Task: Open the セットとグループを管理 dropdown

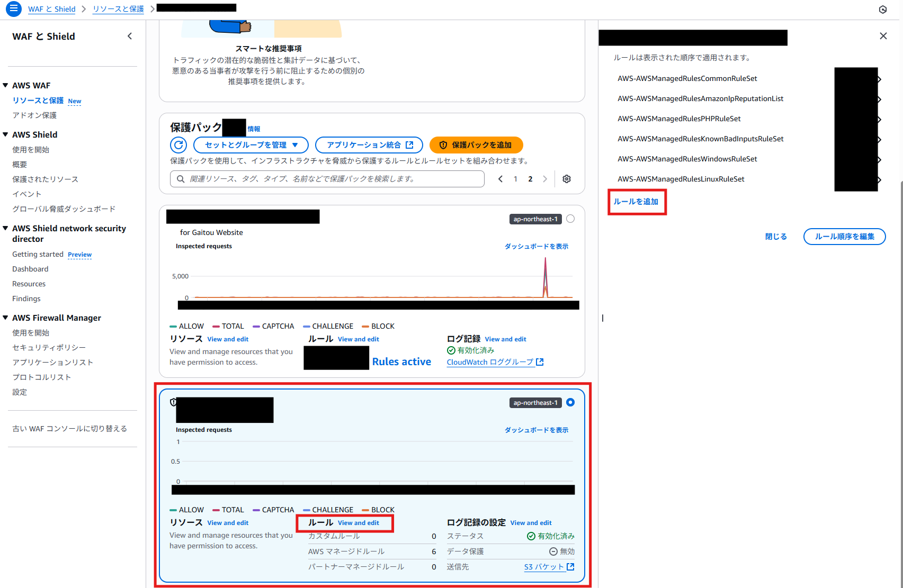Action: click(x=251, y=145)
